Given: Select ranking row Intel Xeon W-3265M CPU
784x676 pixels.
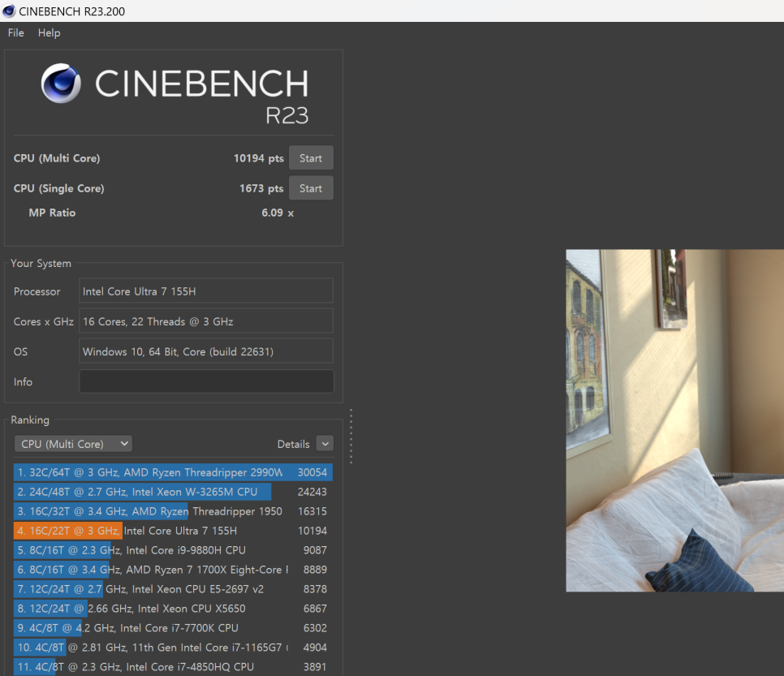Looking at the screenshot, I should [173, 492].
